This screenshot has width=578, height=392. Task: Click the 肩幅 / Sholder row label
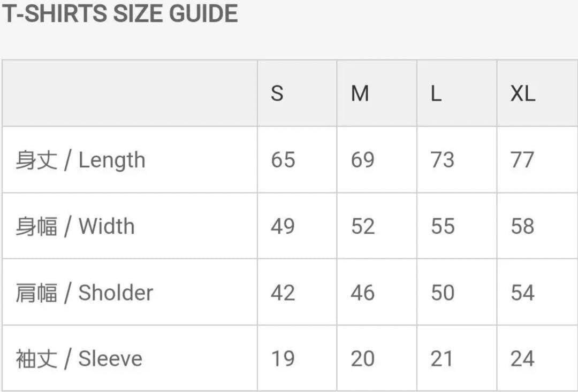pyautogui.click(x=84, y=293)
